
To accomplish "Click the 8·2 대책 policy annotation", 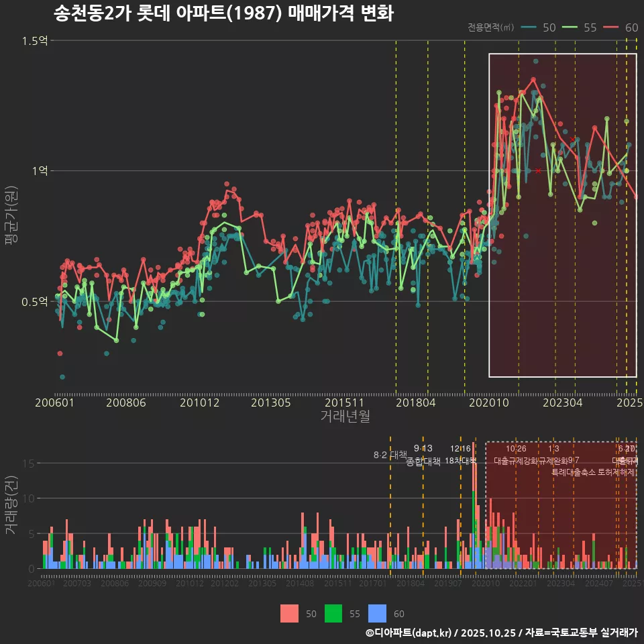I will click(390, 455).
